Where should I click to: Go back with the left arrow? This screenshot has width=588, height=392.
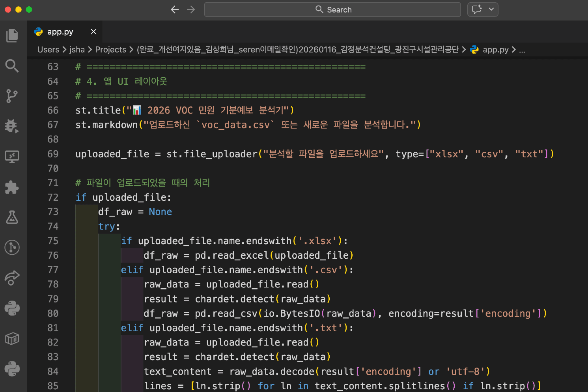(x=175, y=9)
